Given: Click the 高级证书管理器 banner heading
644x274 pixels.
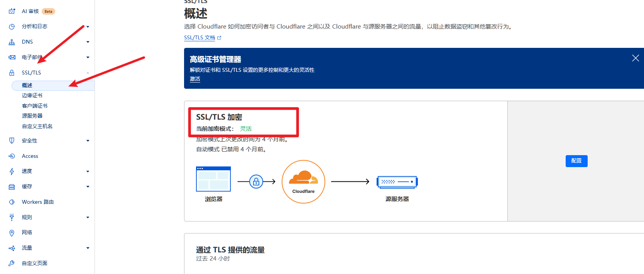Looking at the screenshot, I should [x=215, y=59].
